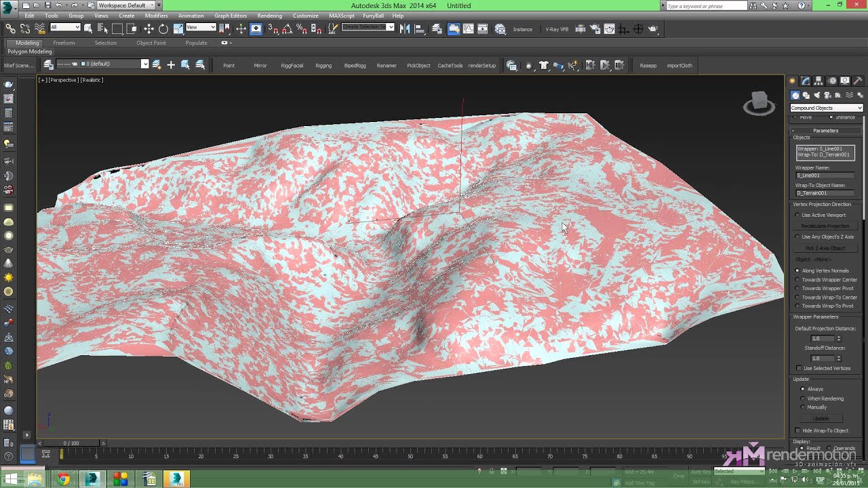Switch to the Freeform ribbon tab
Image resolution: width=868 pixels, height=488 pixels.
coord(64,43)
